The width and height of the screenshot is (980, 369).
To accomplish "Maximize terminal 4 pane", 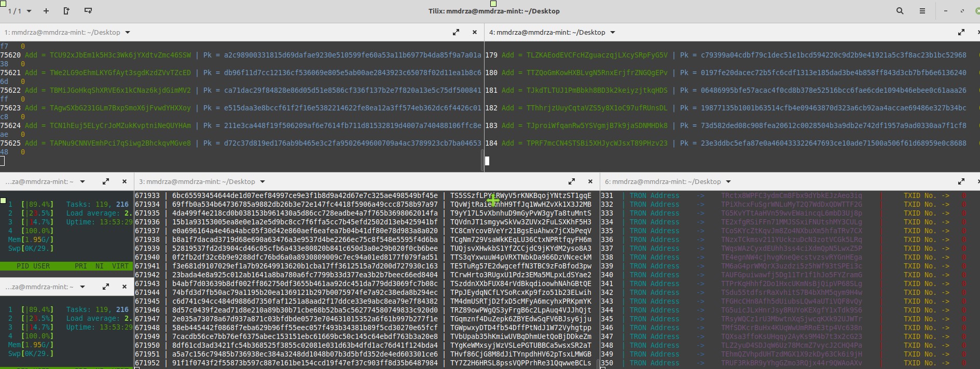I will coord(961,32).
